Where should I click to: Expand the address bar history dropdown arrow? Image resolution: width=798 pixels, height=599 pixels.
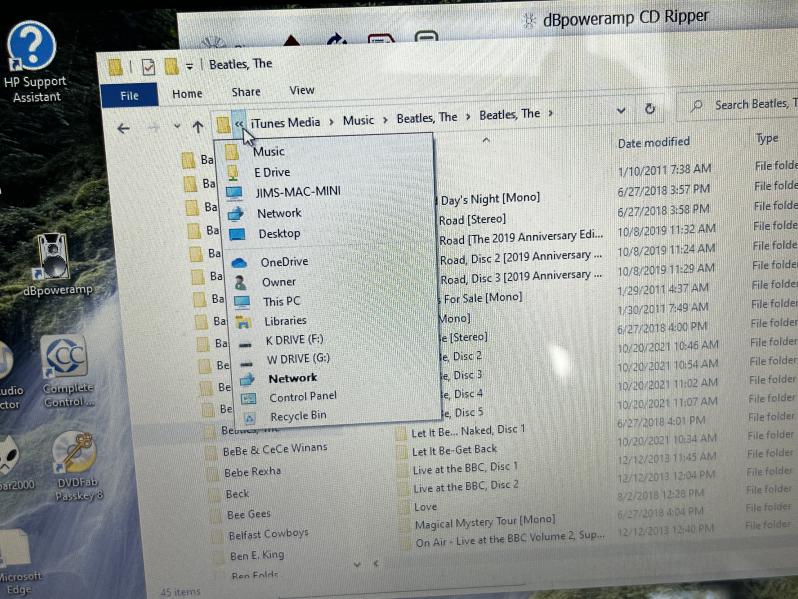coord(621,110)
